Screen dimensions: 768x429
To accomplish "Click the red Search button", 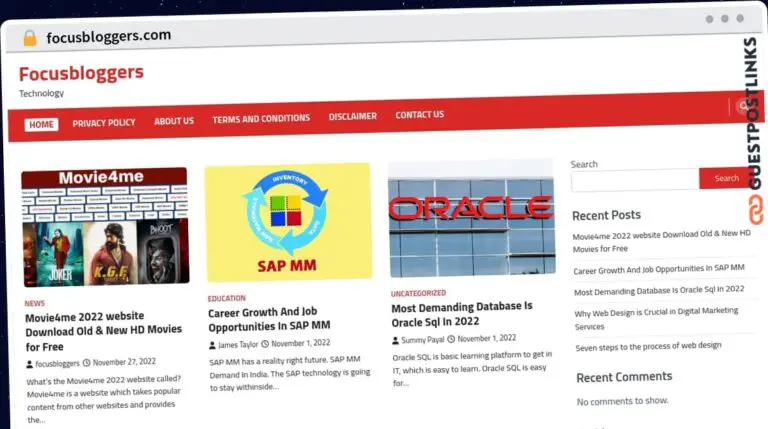I will (726, 178).
